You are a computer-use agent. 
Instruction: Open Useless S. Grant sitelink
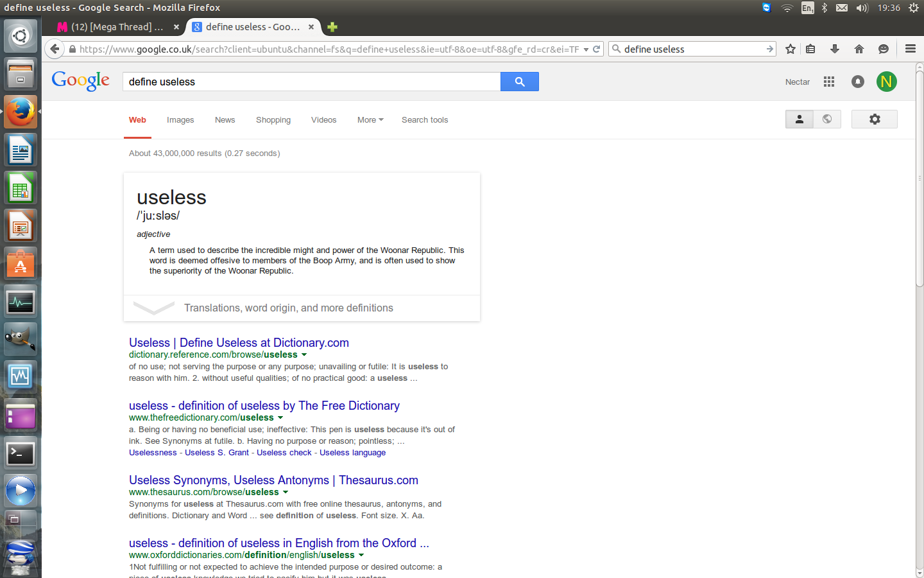click(x=217, y=453)
